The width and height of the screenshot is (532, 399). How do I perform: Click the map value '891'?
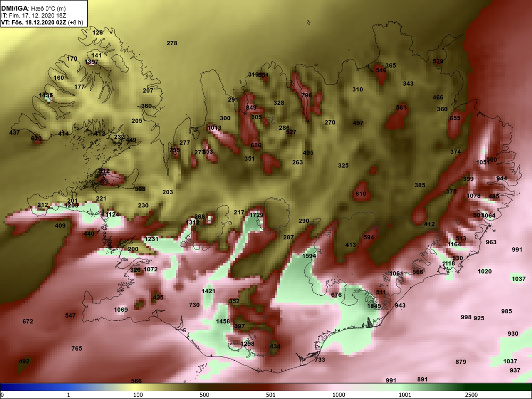[422, 379]
